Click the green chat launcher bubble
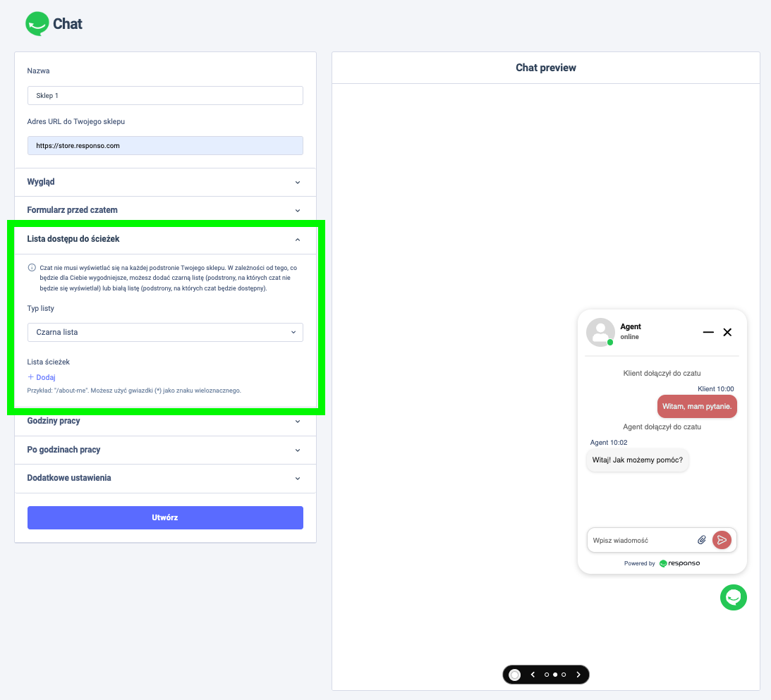This screenshot has width=771, height=700. [x=733, y=597]
